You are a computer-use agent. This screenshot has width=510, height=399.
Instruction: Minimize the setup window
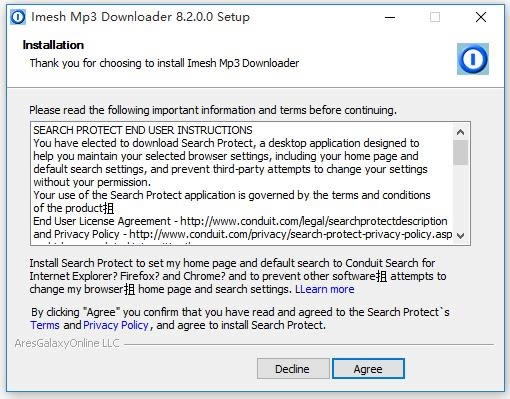[x=390, y=17]
